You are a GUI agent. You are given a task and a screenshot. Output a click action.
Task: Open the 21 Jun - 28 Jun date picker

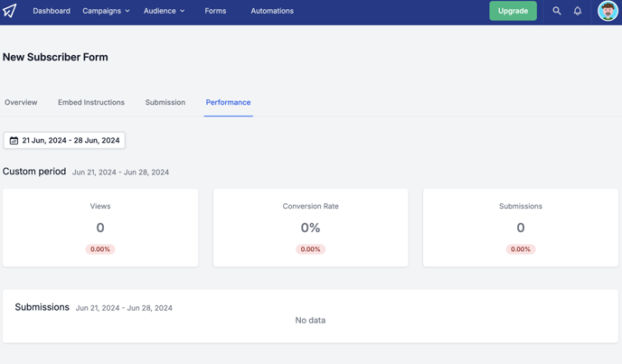click(x=64, y=140)
